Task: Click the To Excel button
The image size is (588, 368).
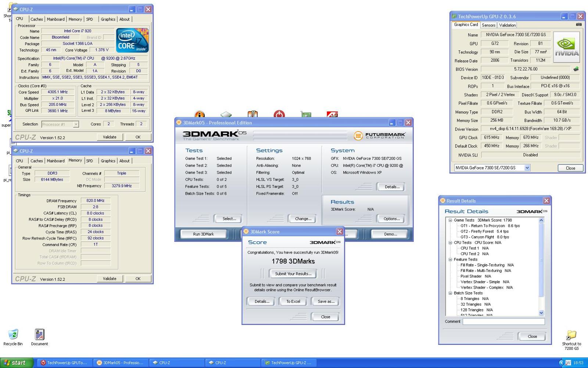Action: [293, 301]
